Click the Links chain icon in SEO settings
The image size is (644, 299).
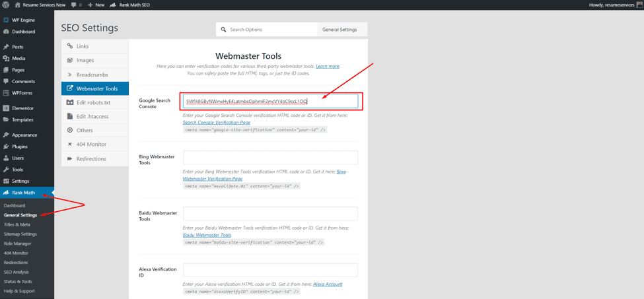tap(70, 46)
